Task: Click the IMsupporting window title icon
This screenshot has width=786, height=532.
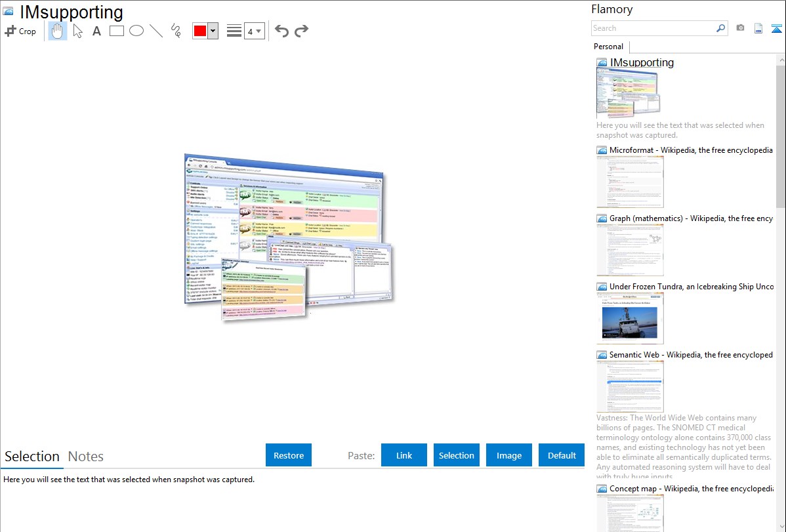Action: (x=8, y=11)
